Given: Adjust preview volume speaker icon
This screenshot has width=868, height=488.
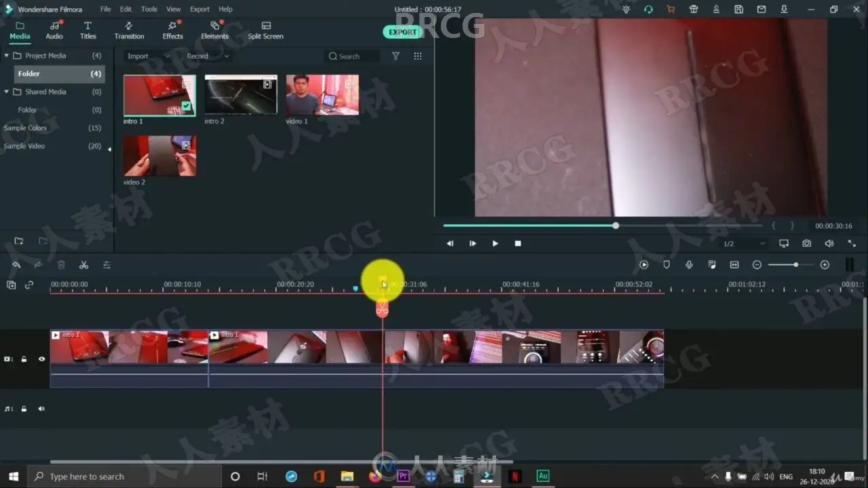Looking at the screenshot, I should coord(829,243).
